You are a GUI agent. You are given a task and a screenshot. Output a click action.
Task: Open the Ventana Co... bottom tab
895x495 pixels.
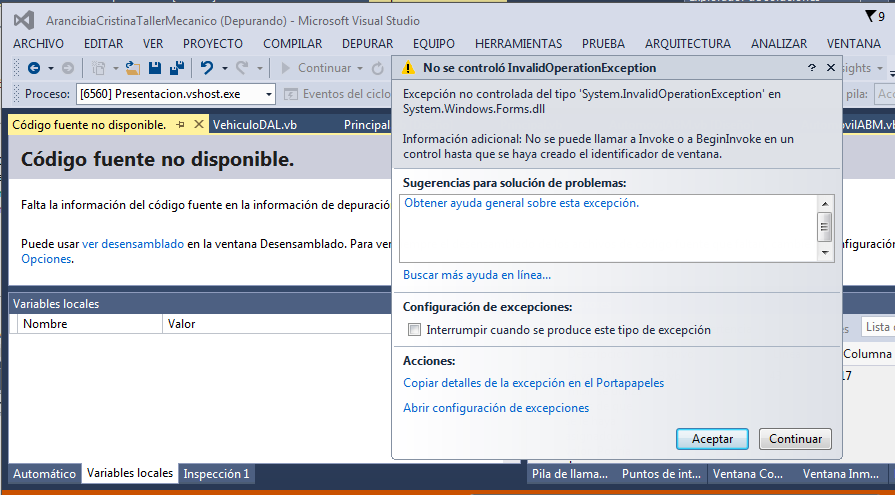pyautogui.click(x=748, y=474)
